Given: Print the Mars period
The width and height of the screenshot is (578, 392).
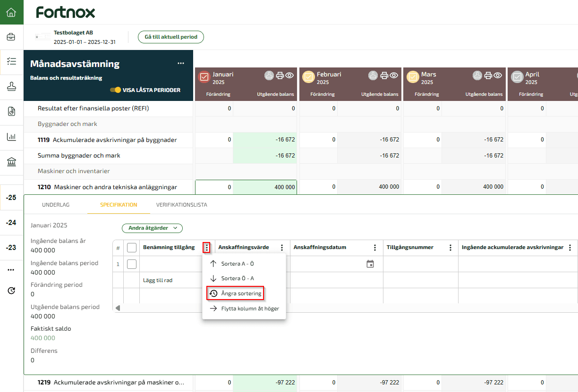Looking at the screenshot, I should [x=488, y=75].
